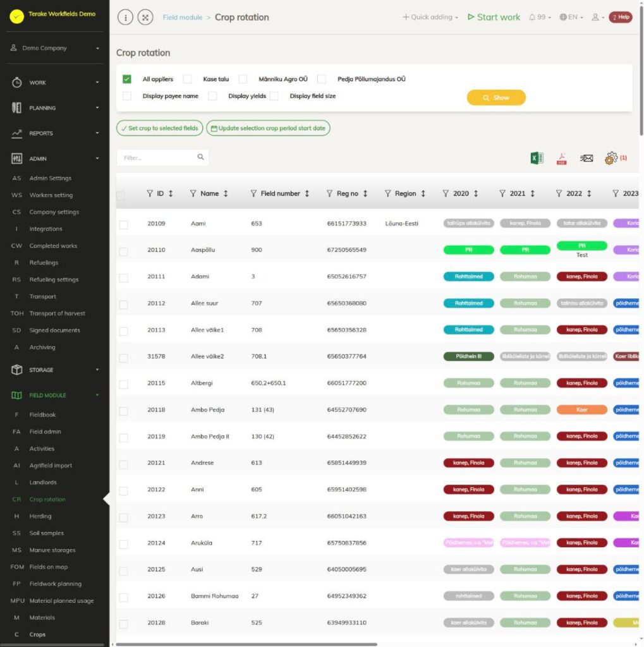
Task: Enable Display yields checkbox
Action: click(x=212, y=96)
